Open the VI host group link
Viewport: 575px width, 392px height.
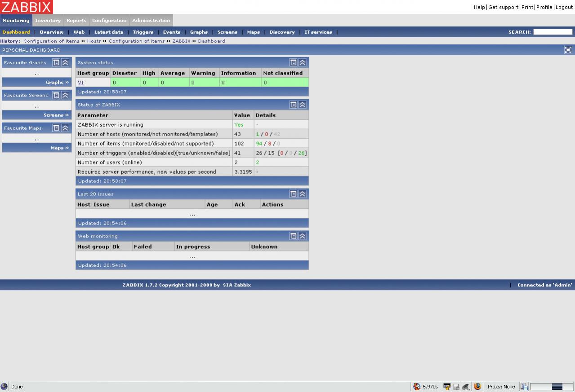80,83
